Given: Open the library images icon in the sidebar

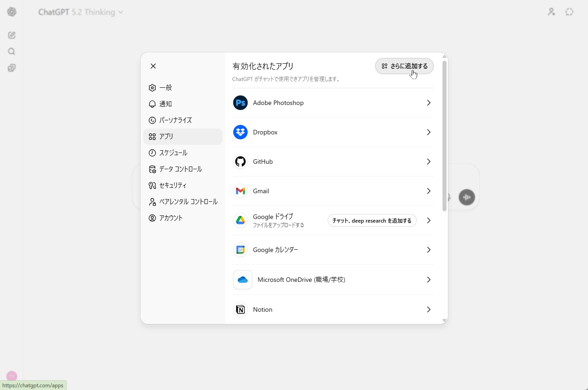Looking at the screenshot, I should [12, 68].
